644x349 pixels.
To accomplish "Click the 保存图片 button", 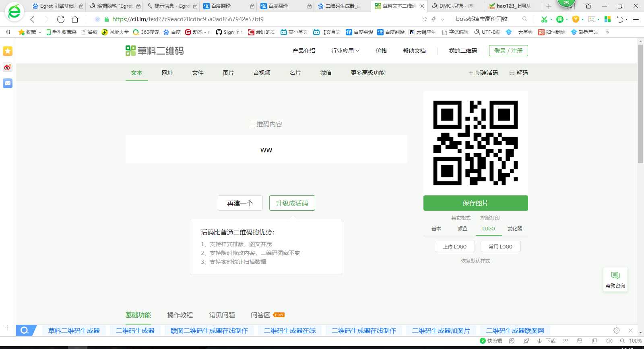I will coord(476,203).
